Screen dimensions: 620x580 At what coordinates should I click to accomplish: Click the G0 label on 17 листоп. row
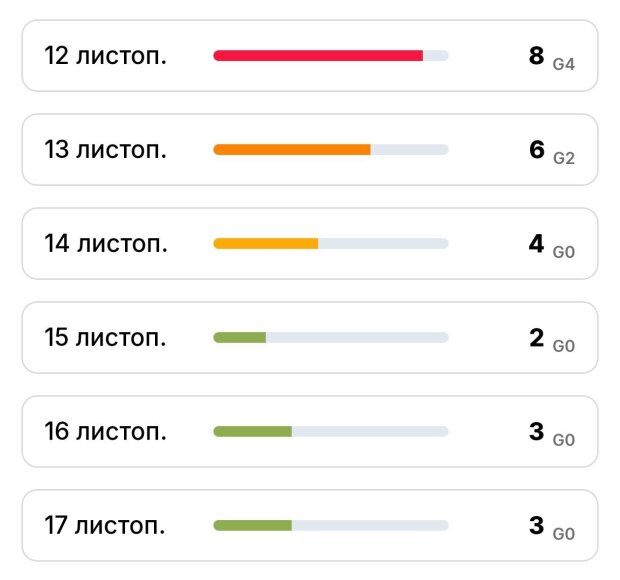coord(564,533)
